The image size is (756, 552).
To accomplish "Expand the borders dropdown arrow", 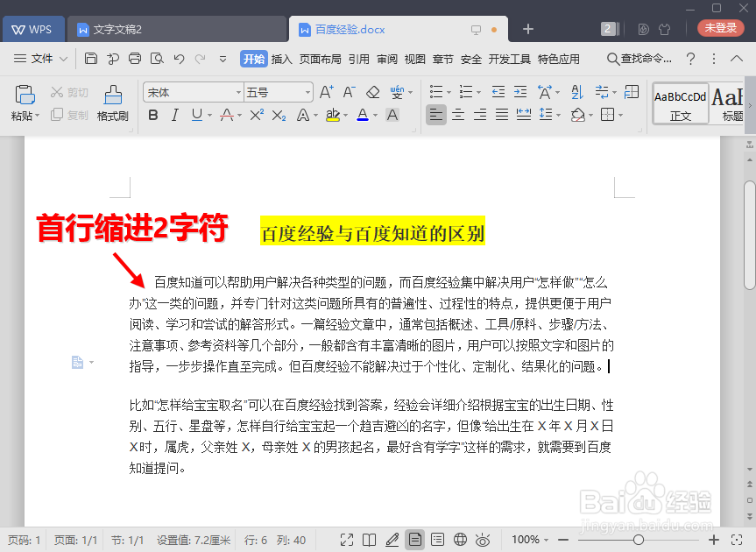I will (x=620, y=116).
